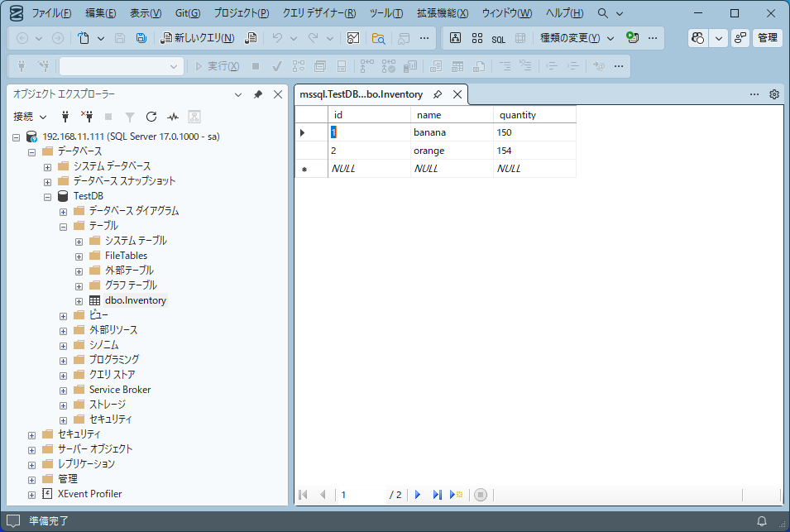Click the current row number field

360,495
